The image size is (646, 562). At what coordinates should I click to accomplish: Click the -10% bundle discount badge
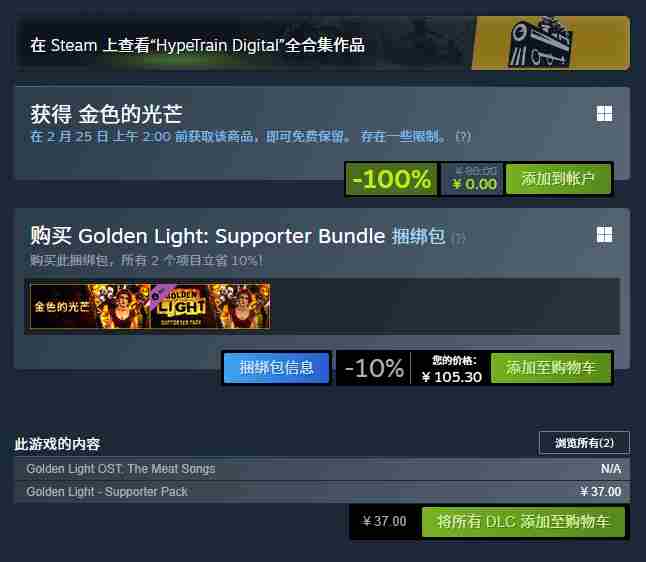[374, 368]
